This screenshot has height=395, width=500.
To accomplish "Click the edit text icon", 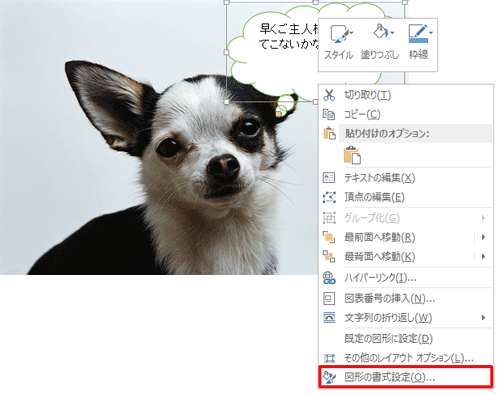I will (x=329, y=178).
